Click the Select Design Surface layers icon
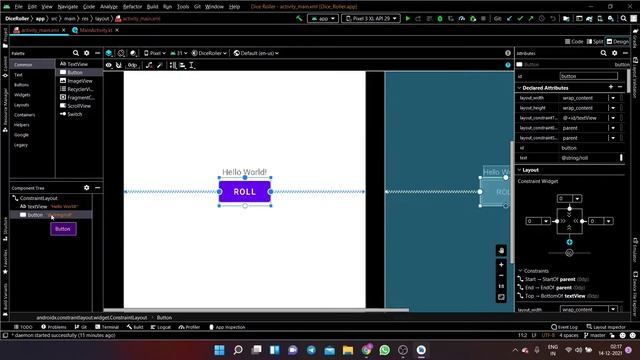This screenshot has height=360, width=640. [109, 53]
